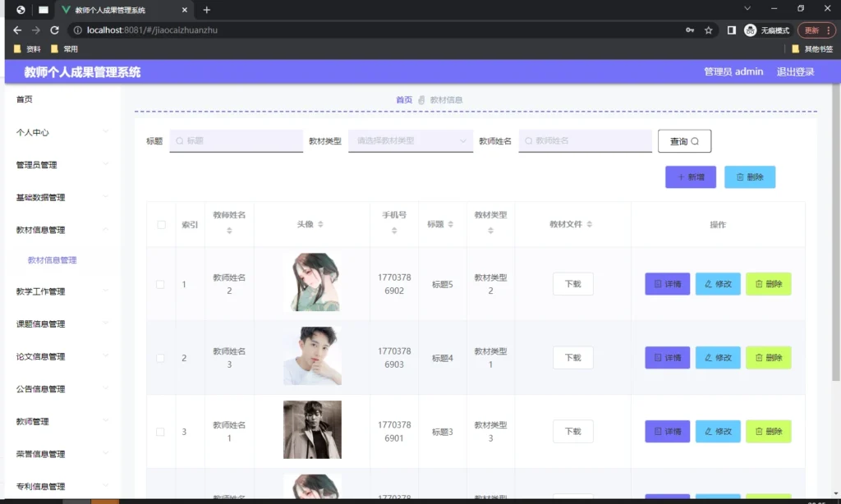Select 教材信息管理 submenu item

52,260
